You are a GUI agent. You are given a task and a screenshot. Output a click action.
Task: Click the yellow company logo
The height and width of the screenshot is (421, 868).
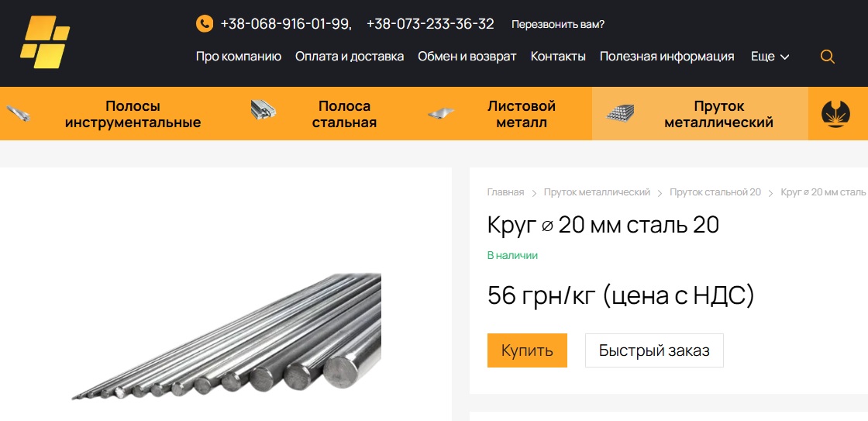[45, 42]
